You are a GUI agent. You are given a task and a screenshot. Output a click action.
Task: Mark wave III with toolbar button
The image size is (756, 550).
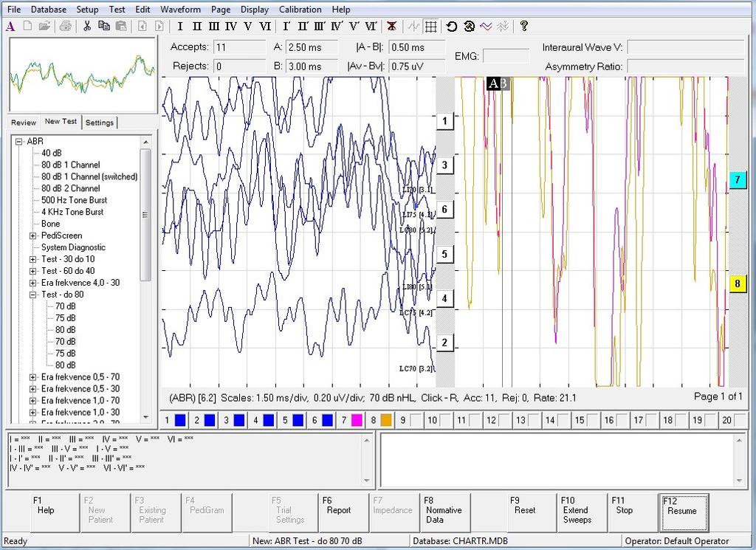point(214,26)
